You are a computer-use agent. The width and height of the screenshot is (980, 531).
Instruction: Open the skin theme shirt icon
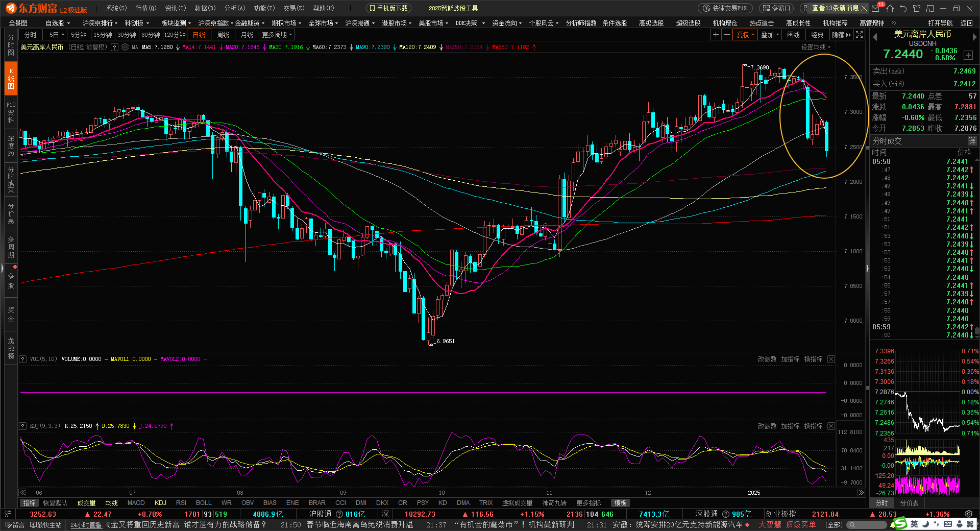click(917, 8)
